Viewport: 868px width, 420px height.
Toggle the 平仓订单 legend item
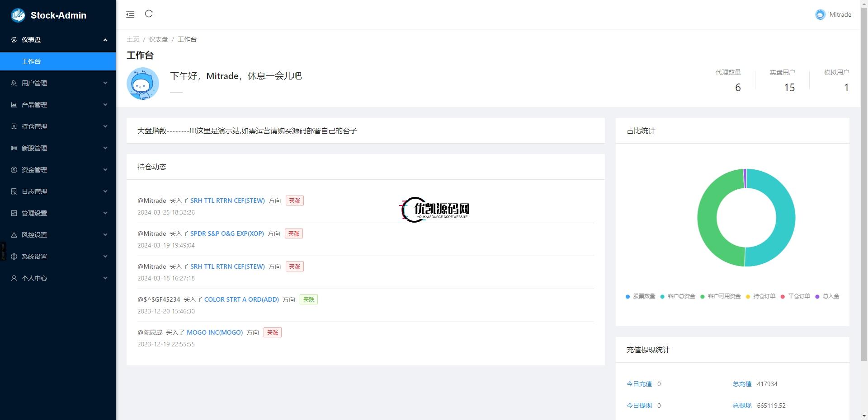click(x=797, y=296)
